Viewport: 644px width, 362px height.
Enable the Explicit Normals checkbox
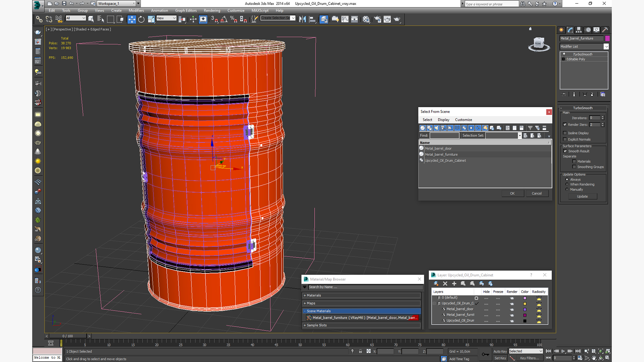click(565, 139)
